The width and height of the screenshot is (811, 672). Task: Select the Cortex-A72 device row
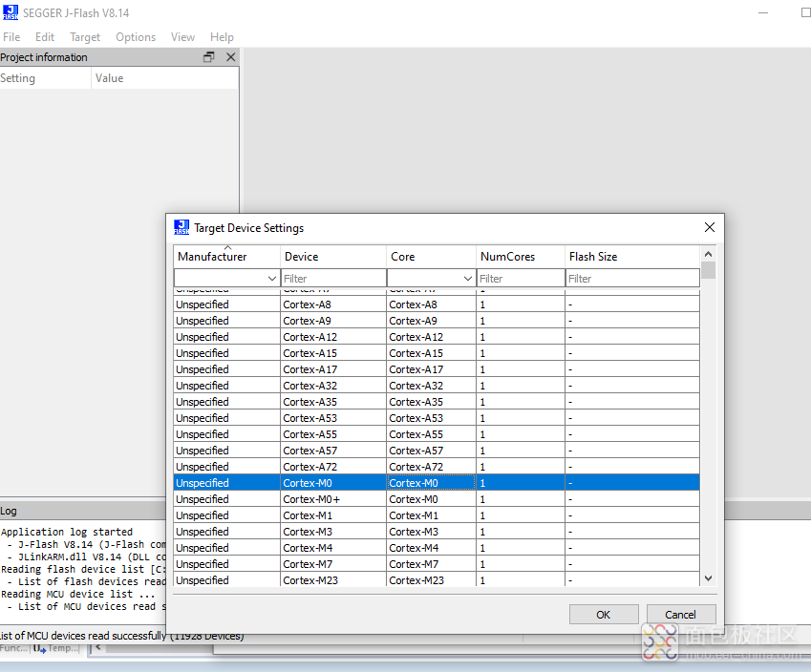pos(437,467)
